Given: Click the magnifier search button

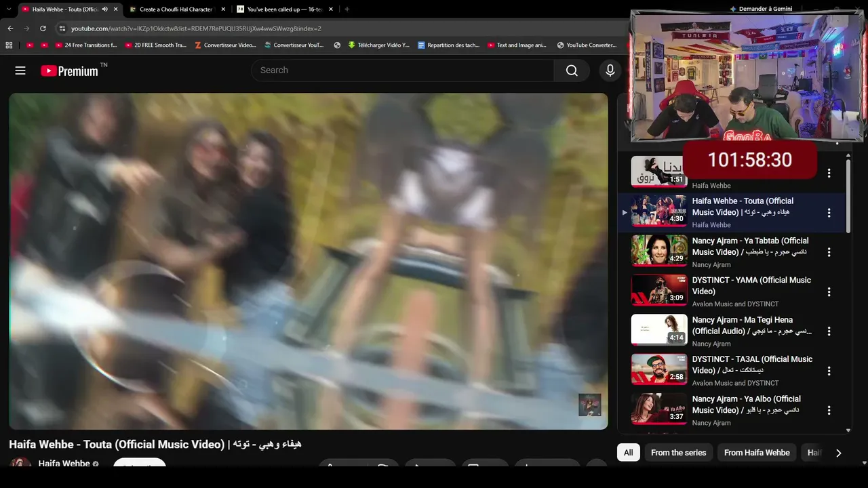Looking at the screenshot, I should point(572,70).
